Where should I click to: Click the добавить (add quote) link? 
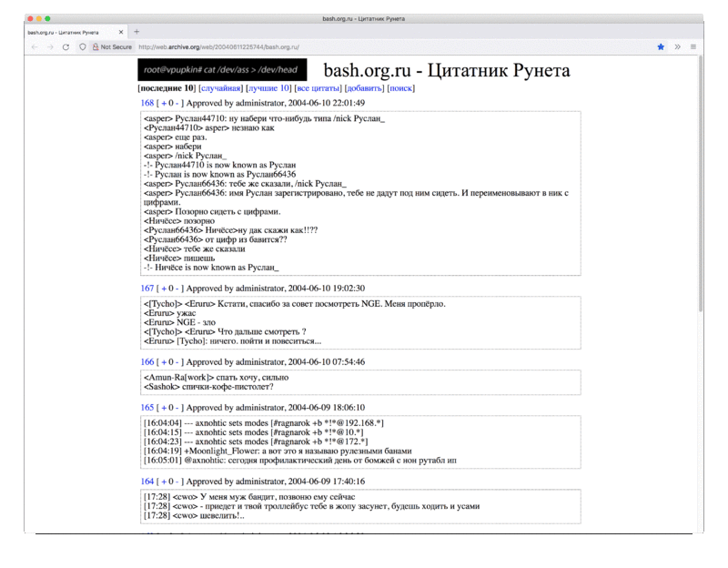point(364,88)
